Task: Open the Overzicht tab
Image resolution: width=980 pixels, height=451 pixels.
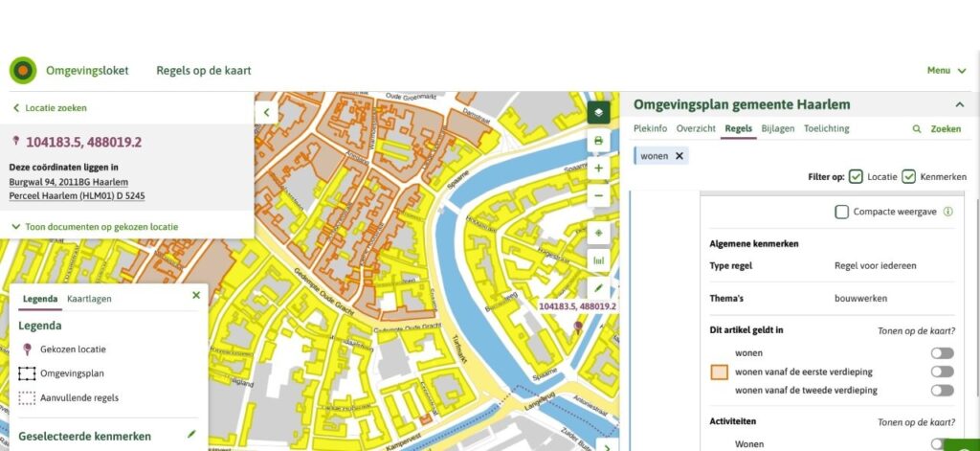Action: (x=696, y=128)
